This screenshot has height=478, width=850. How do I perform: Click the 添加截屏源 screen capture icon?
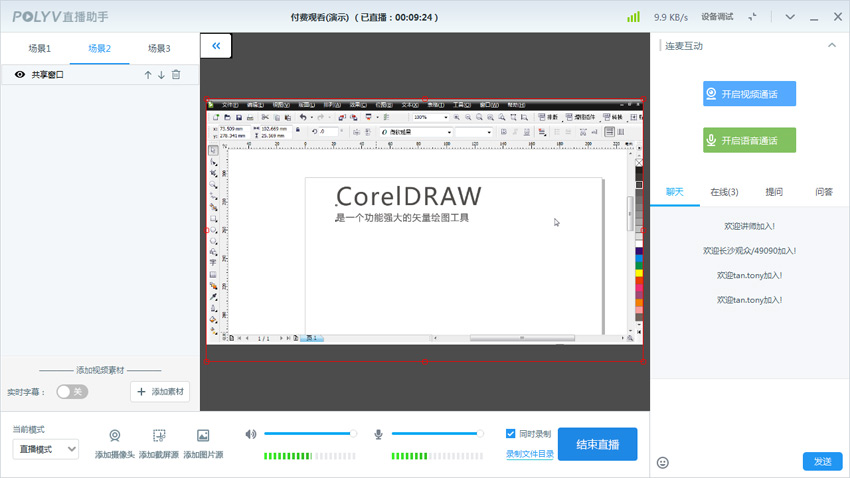coord(159,436)
